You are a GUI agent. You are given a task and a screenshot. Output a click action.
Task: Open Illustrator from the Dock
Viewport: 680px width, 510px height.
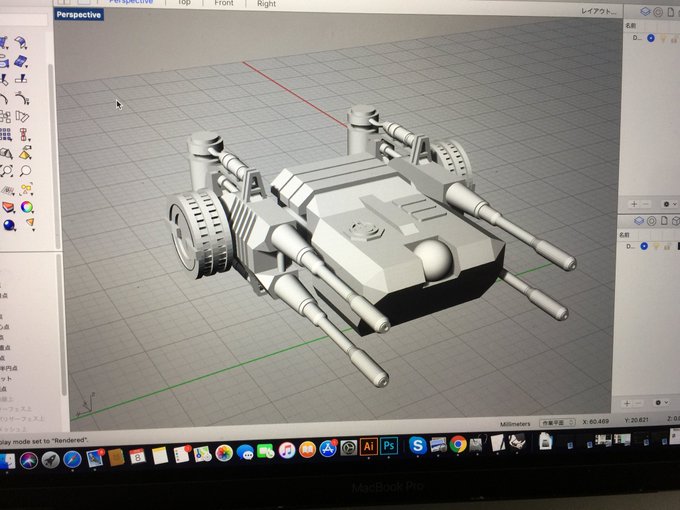pos(369,446)
